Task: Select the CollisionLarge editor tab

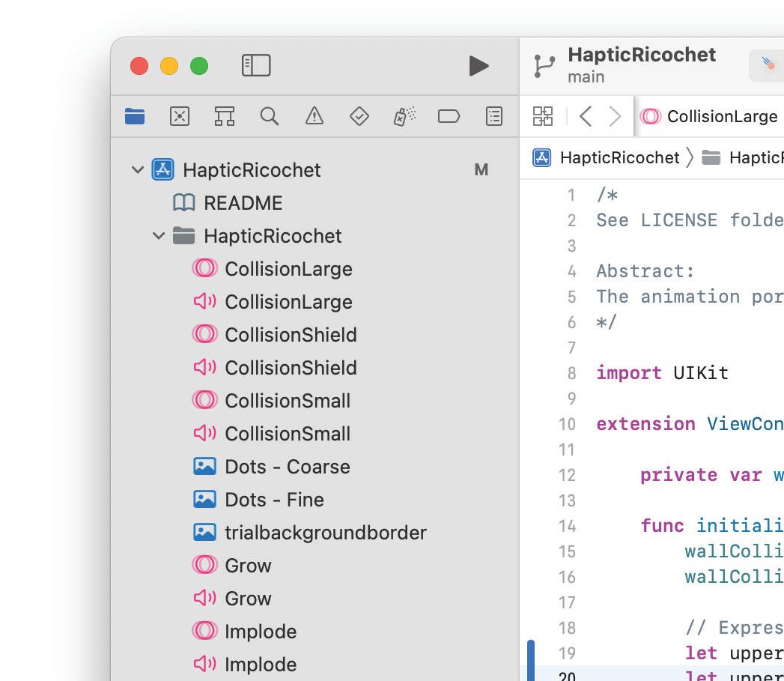Action: pos(709,116)
